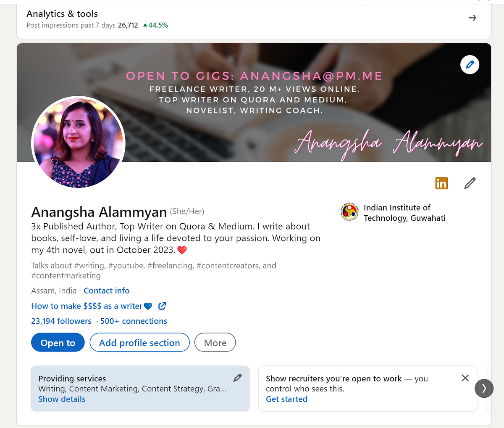This screenshot has width=504, height=428.
Task: Edit Providing services using the pencil icon
Action: (x=238, y=378)
